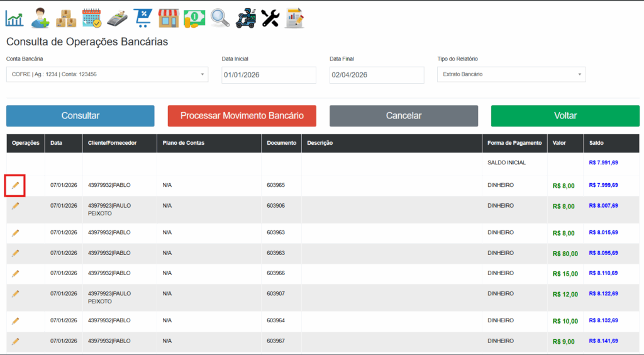Click the discount shopping cart icon
Viewport: 644px width, 355px height.
[x=143, y=18]
